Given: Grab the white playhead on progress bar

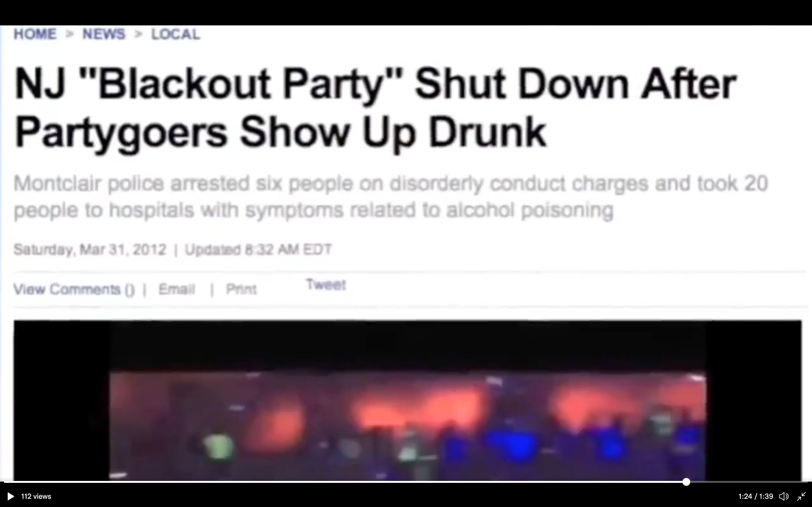Looking at the screenshot, I should click(x=686, y=482).
